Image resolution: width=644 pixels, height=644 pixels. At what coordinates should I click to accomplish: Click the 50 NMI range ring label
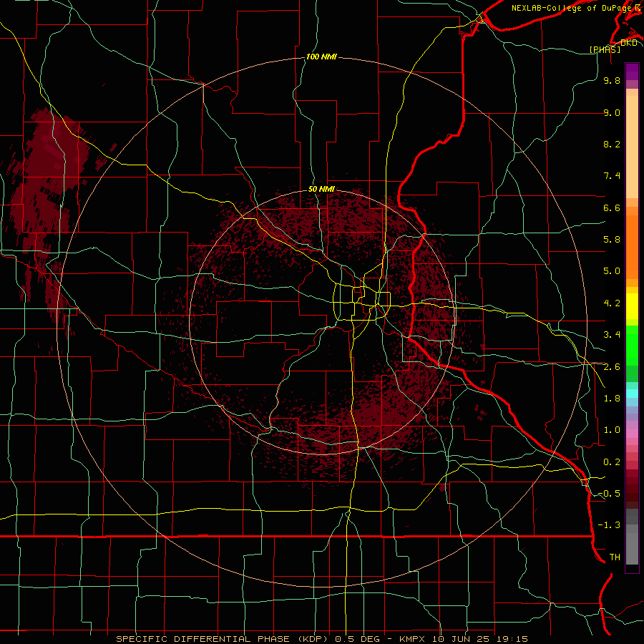[x=321, y=189]
